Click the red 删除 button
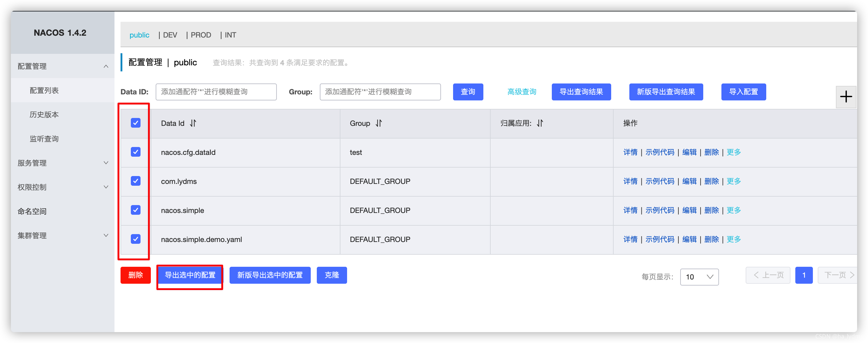Viewport: 868px width, 343px height. [135, 275]
